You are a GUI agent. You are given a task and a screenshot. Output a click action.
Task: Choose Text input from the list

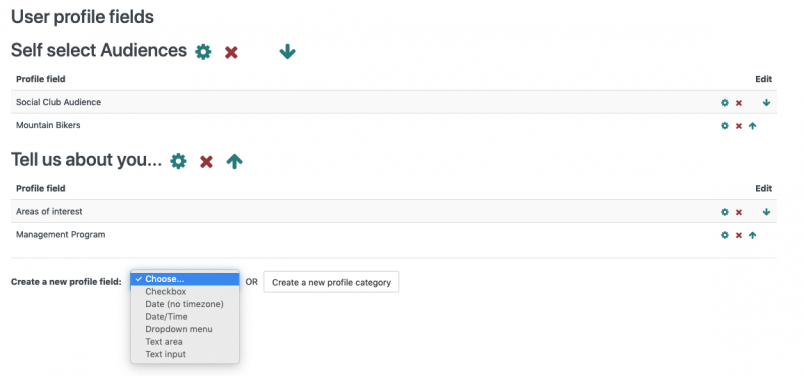point(185,354)
